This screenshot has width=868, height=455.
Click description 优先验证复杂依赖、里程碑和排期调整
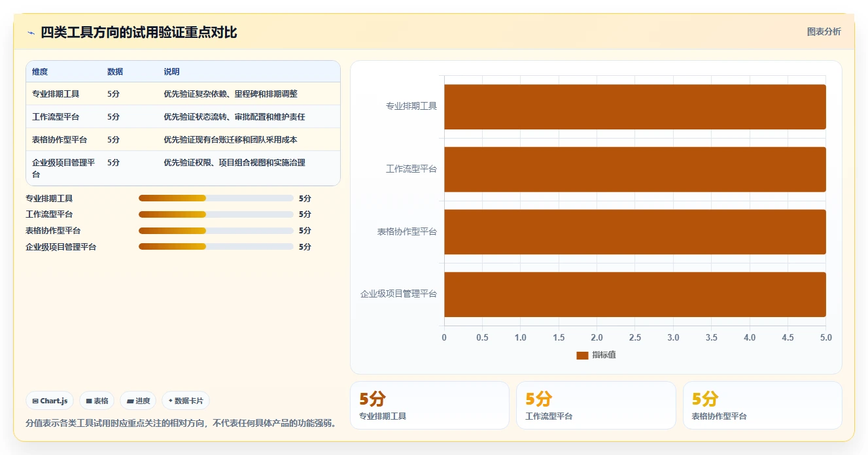(x=230, y=94)
